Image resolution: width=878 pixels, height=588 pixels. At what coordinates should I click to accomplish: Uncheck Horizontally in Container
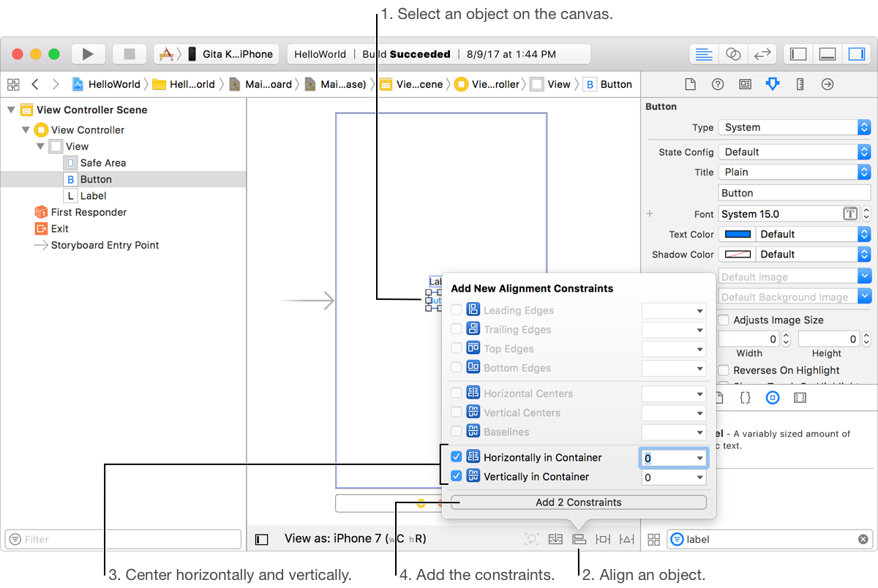tap(457, 457)
